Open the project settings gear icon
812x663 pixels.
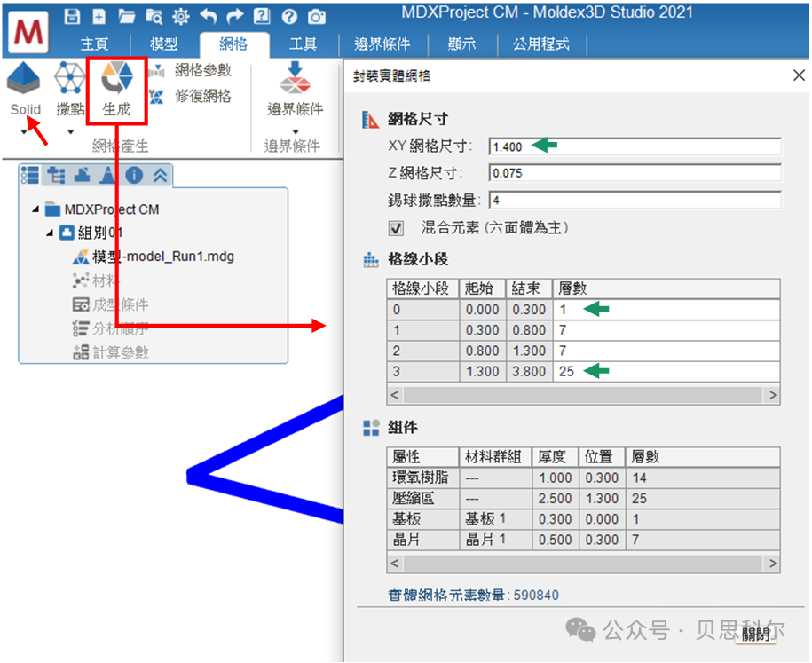(181, 16)
